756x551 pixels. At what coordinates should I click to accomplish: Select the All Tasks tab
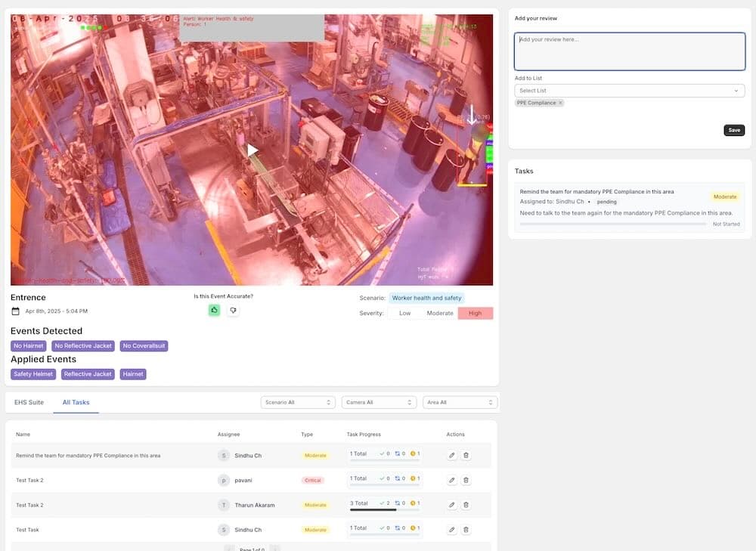coord(76,402)
